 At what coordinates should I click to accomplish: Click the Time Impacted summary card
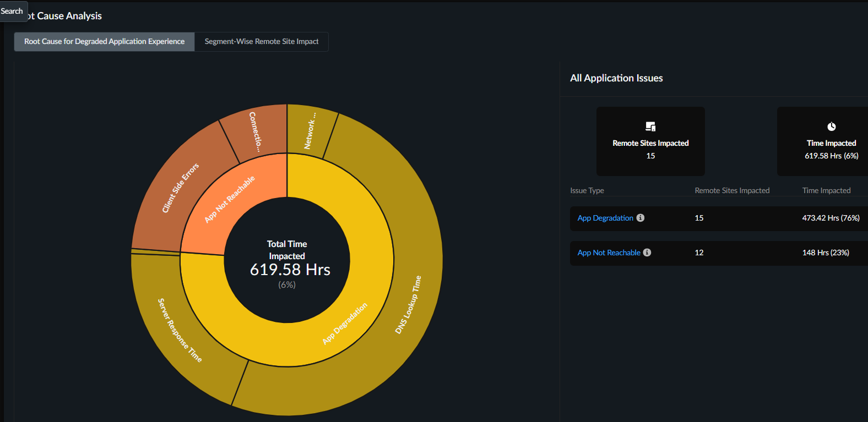(x=823, y=141)
